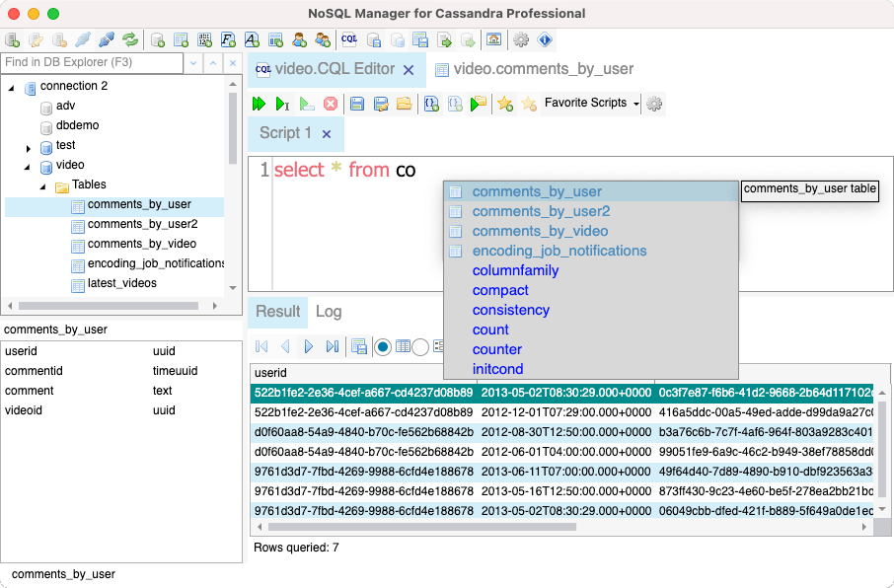Click the Find in DB Explorer search field
894x588 pixels.
click(92, 62)
